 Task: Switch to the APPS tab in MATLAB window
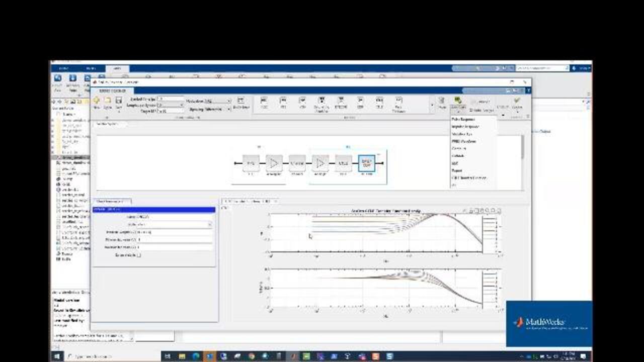point(117,68)
